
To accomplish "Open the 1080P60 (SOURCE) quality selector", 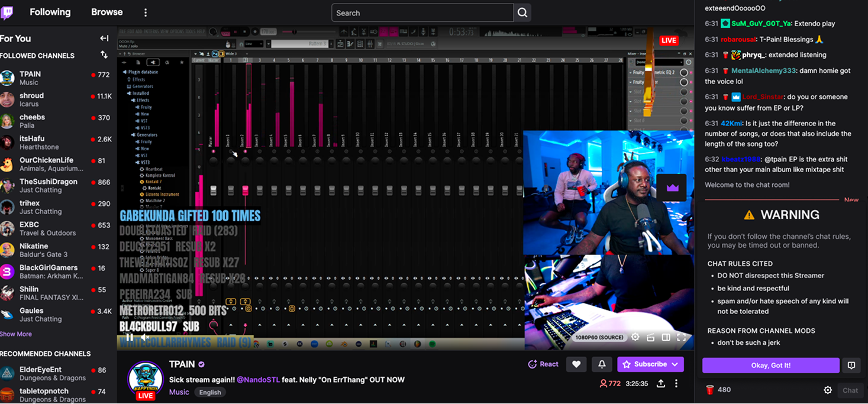I will 599,338.
